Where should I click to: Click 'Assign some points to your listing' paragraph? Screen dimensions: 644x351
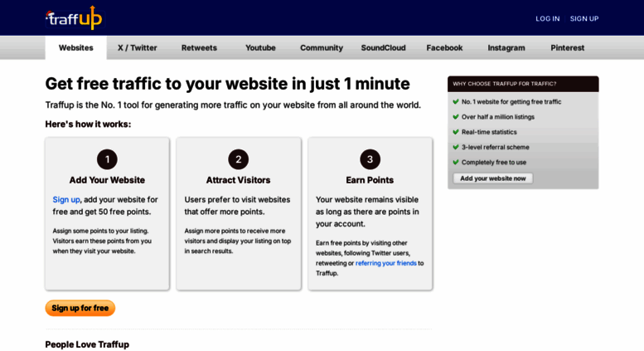pos(102,241)
